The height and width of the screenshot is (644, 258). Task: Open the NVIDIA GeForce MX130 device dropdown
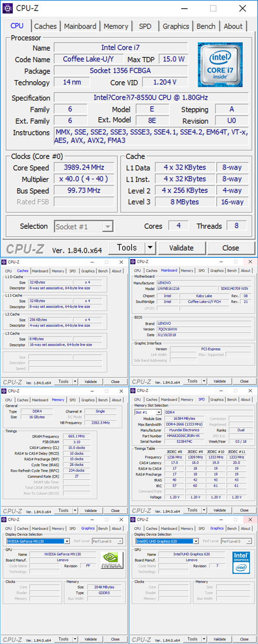67,541
